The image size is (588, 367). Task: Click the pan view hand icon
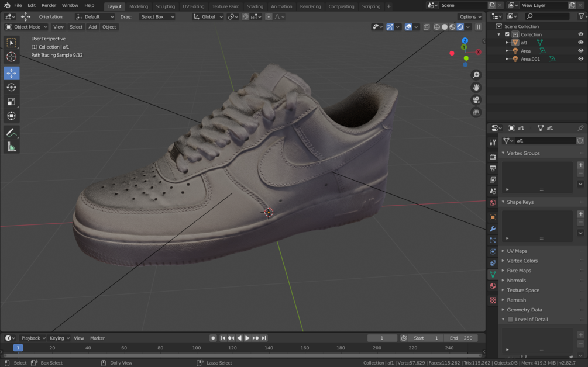click(476, 87)
